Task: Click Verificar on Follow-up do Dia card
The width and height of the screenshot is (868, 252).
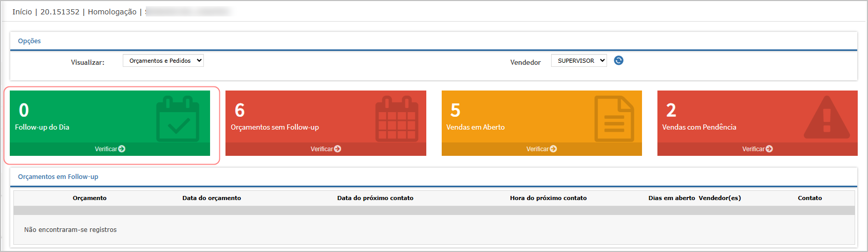Action: tap(110, 149)
